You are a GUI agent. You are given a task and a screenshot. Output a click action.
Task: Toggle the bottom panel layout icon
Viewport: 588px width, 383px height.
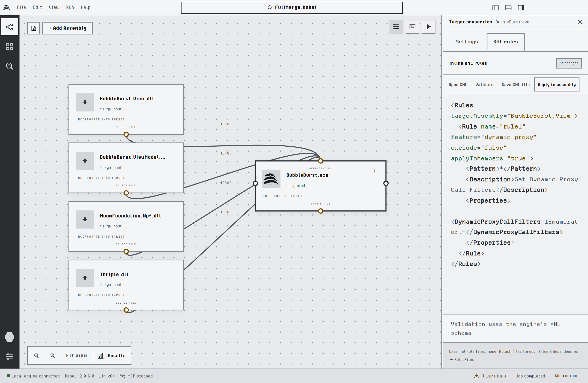coord(508,8)
